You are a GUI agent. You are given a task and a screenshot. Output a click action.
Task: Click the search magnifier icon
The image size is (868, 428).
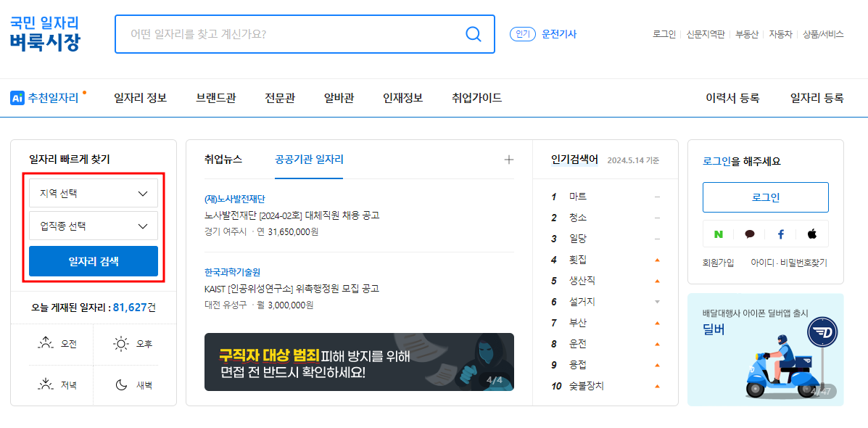point(474,33)
